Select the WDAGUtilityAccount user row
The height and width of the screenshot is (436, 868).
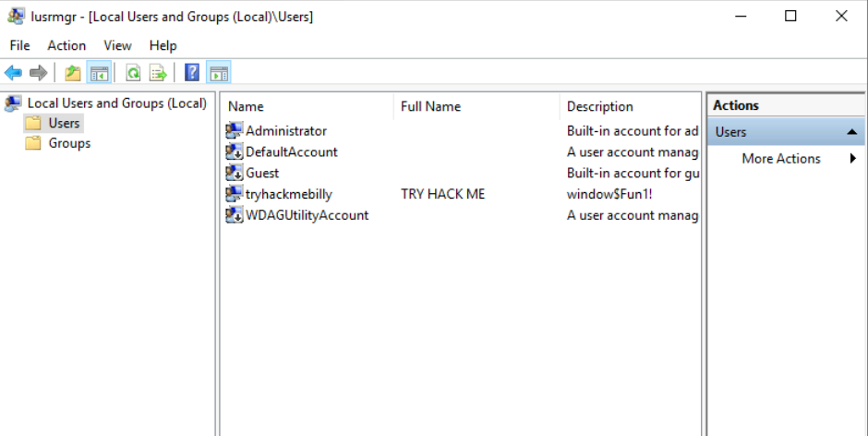[x=307, y=215]
